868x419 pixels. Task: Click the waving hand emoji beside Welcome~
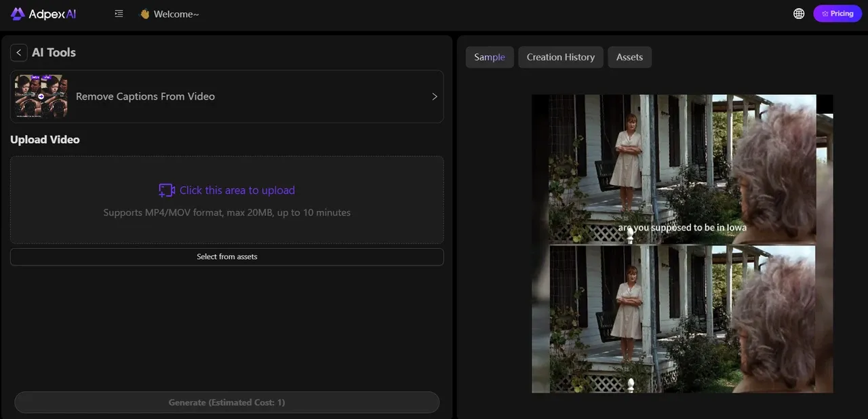click(x=144, y=13)
